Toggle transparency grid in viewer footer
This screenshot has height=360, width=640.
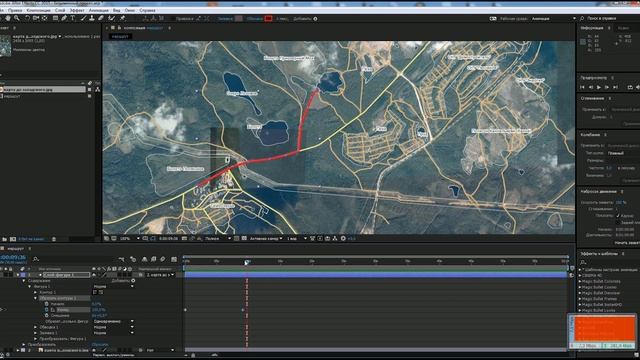[244, 238]
